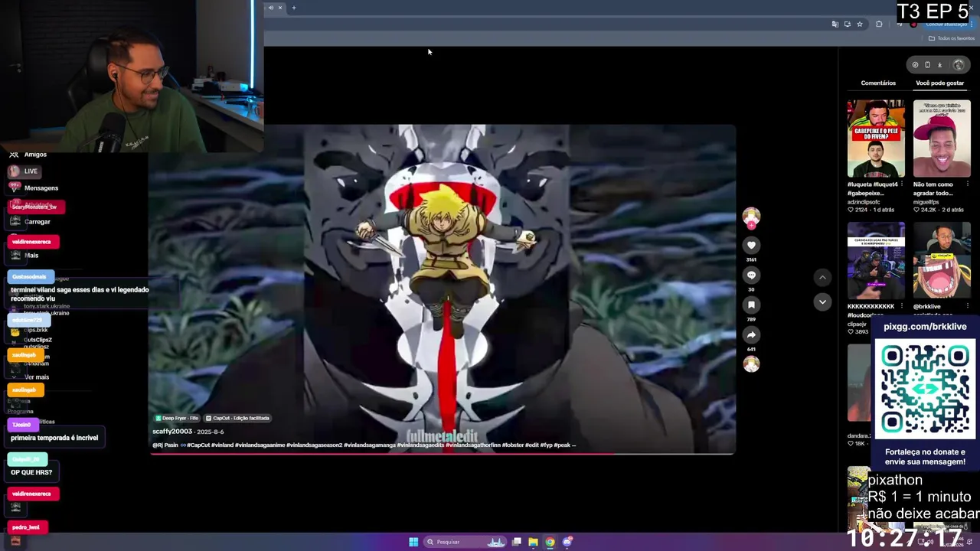Close the browser tab with the X
Viewport: 980px width, 551px height.
point(279,8)
